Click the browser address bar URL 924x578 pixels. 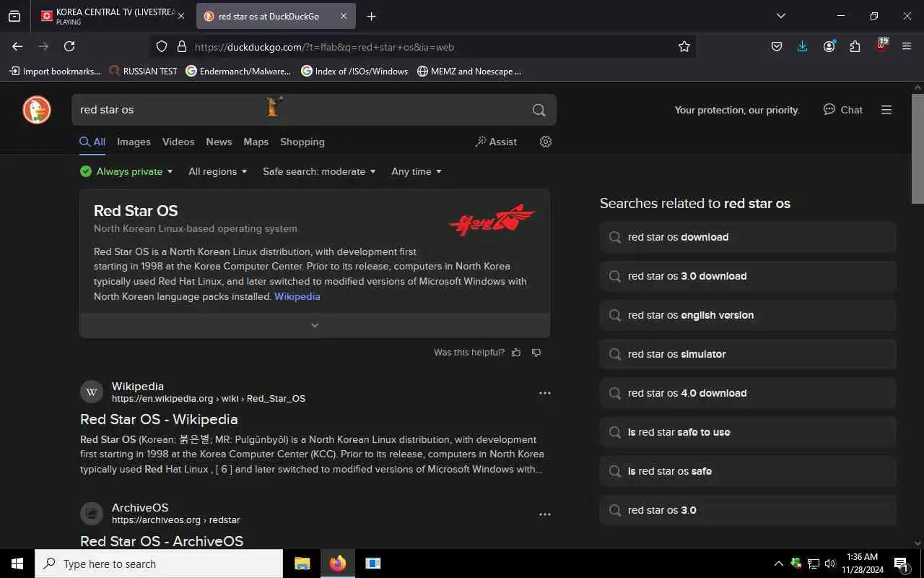click(324, 47)
